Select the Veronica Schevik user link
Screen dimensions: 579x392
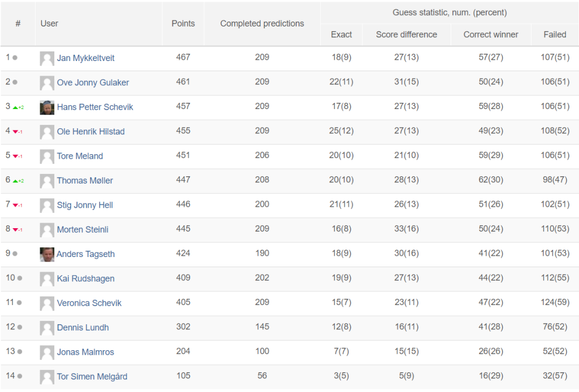pyautogui.click(x=89, y=303)
